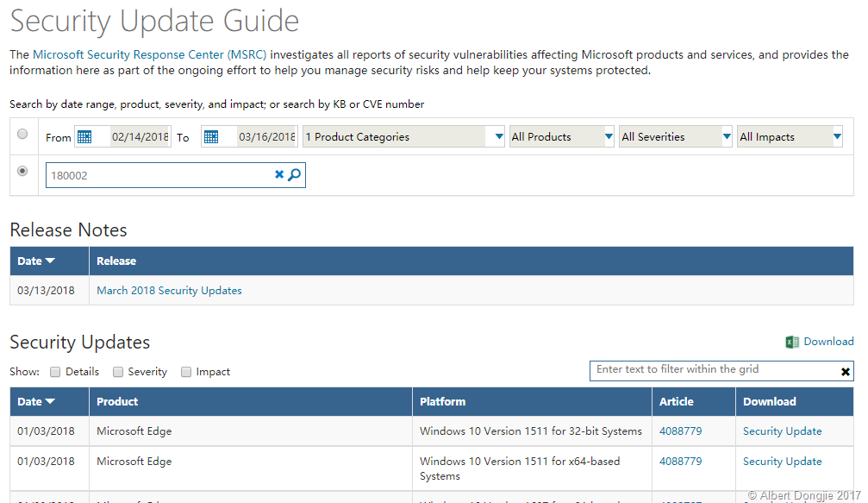
Task: Expand the Product Categories dropdown
Action: 496,136
